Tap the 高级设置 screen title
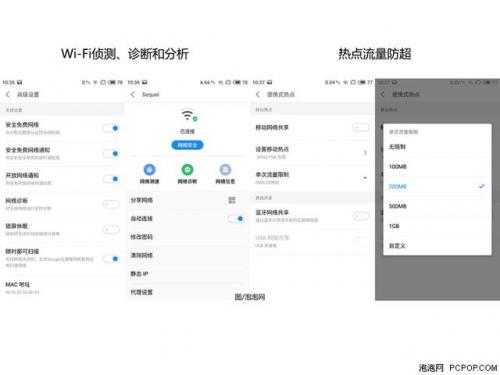The width and height of the screenshot is (500, 375). 28,94
